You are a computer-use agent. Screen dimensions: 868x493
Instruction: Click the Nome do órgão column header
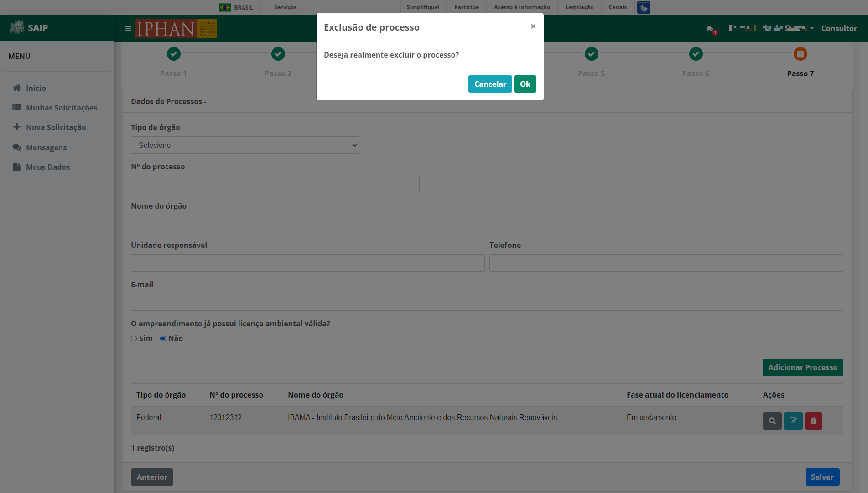click(x=316, y=395)
